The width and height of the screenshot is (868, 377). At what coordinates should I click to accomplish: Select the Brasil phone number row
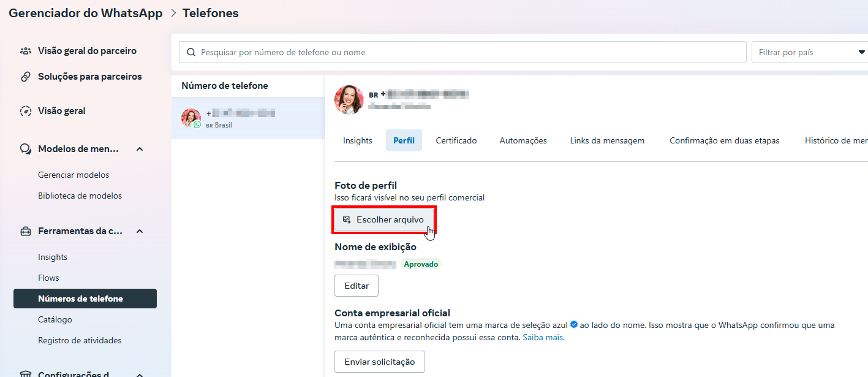pyautogui.click(x=247, y=118)
